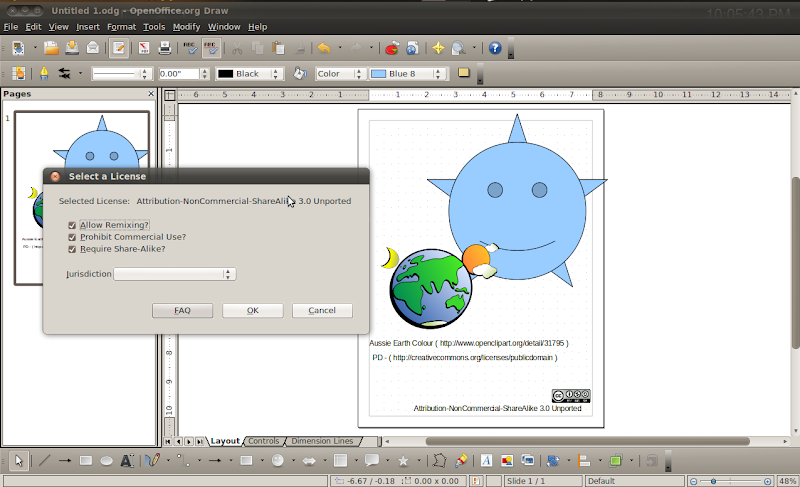Select the Rectangle drawing tool
The height and width of the screenshot is (487, 800).
(x=86, y=461)
